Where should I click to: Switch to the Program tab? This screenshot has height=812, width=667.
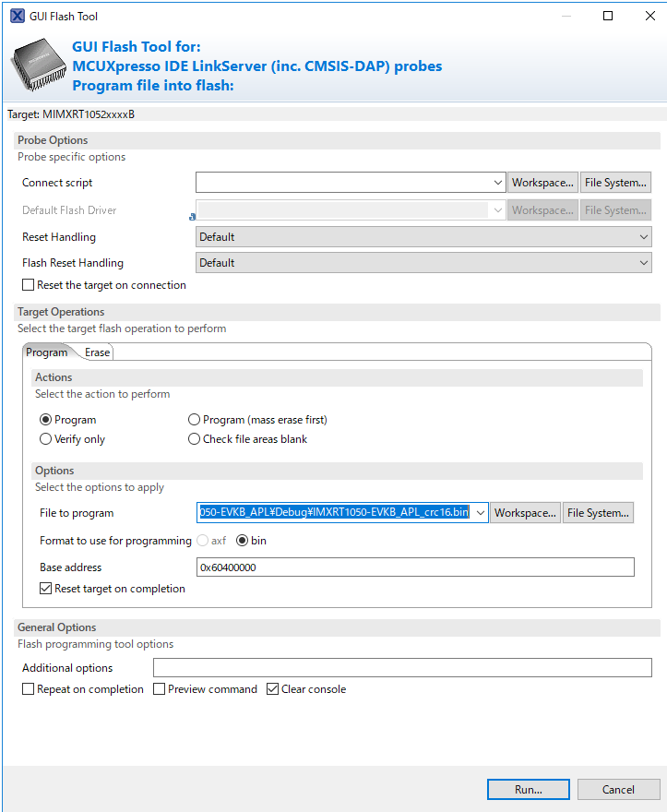tap(47, 352)
